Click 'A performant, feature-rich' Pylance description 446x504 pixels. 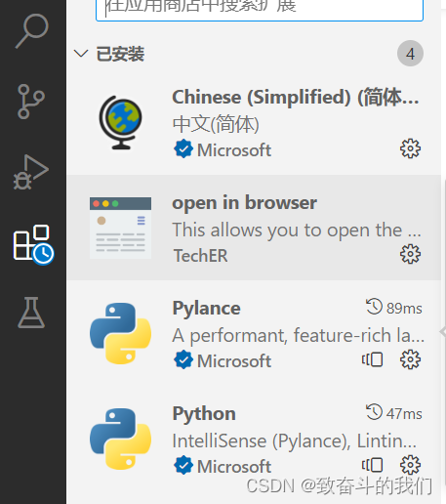point(299,335)
